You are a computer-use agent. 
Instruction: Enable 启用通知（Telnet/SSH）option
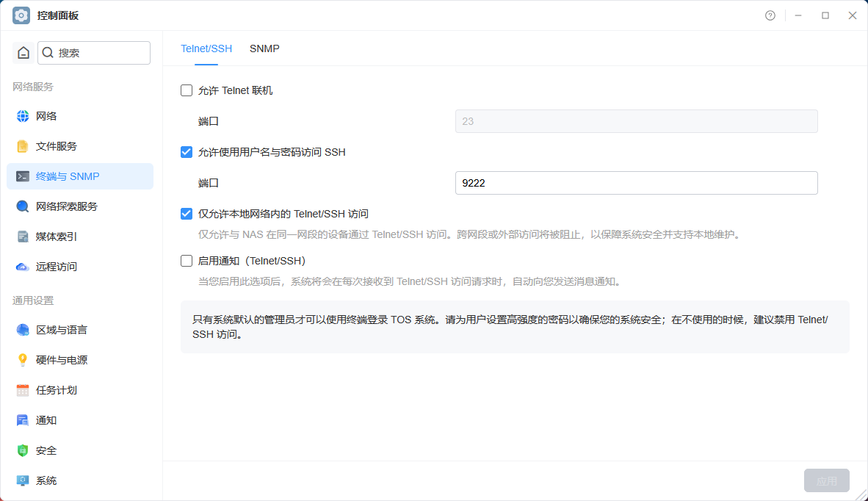187,260
